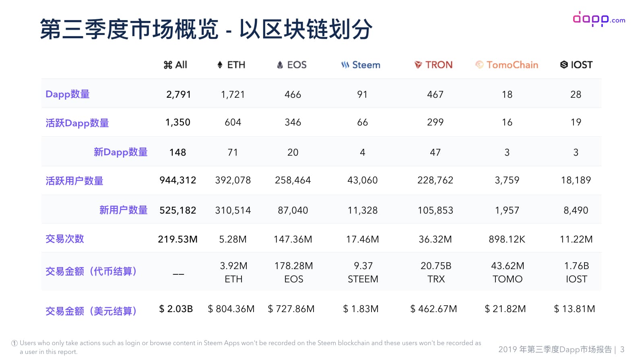Click the ETH new Dapps 71
The width and height of the screenshot is (644, 362).
click(x=233, y=152)
